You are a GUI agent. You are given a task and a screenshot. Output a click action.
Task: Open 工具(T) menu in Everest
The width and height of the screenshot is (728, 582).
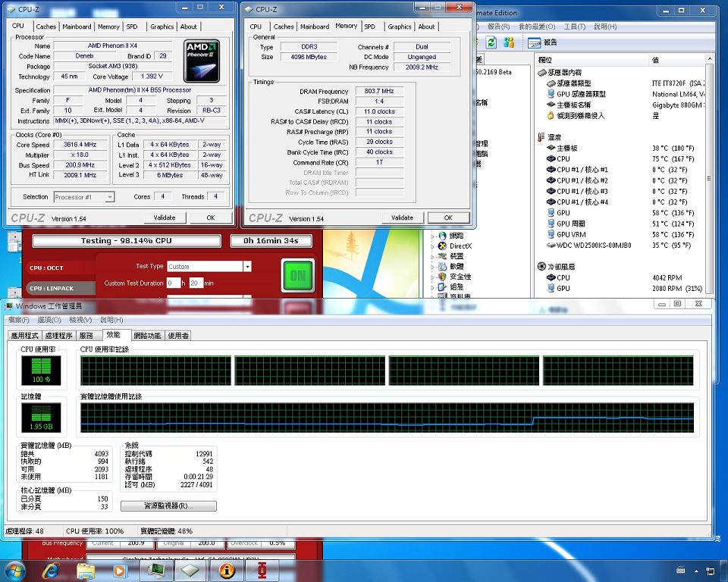[574, 27]
